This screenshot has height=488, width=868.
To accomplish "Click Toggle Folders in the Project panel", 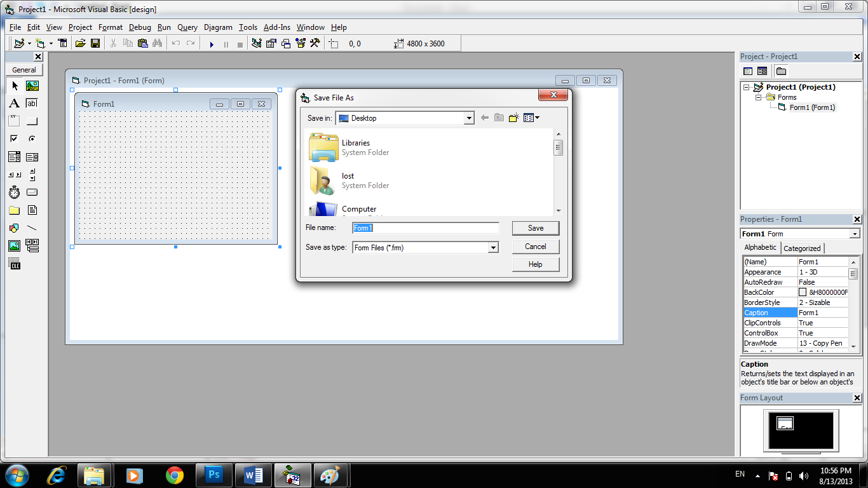I will (781, 71).
